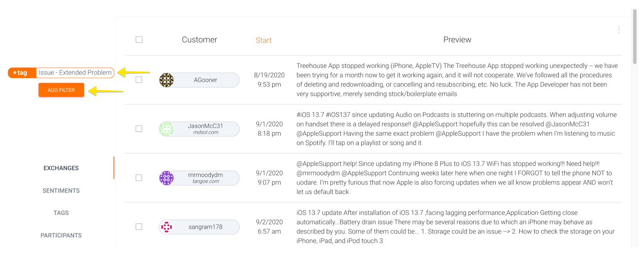
Task: Sort by the Start column header
Action: [264, 40]
